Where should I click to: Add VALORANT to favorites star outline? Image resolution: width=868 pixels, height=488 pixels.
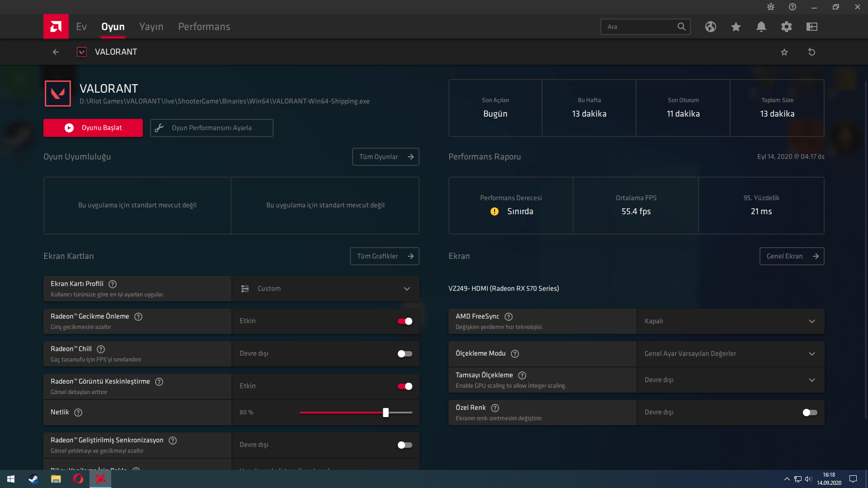click(784, 52)
